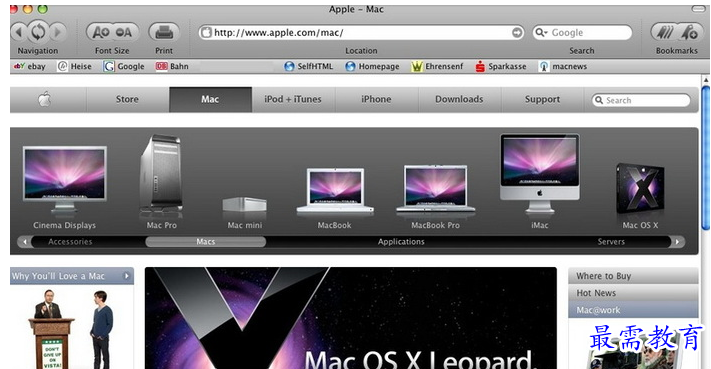Screen dimensions: 711x369
Task: Open the iPhone tab
Action: [x=376, y=99]
